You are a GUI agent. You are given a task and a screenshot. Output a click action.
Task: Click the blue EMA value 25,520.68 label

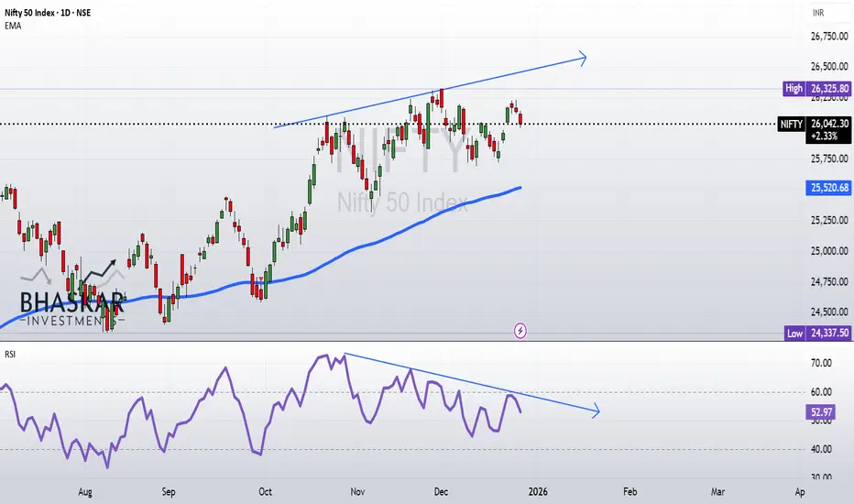(x=829, y=188)
